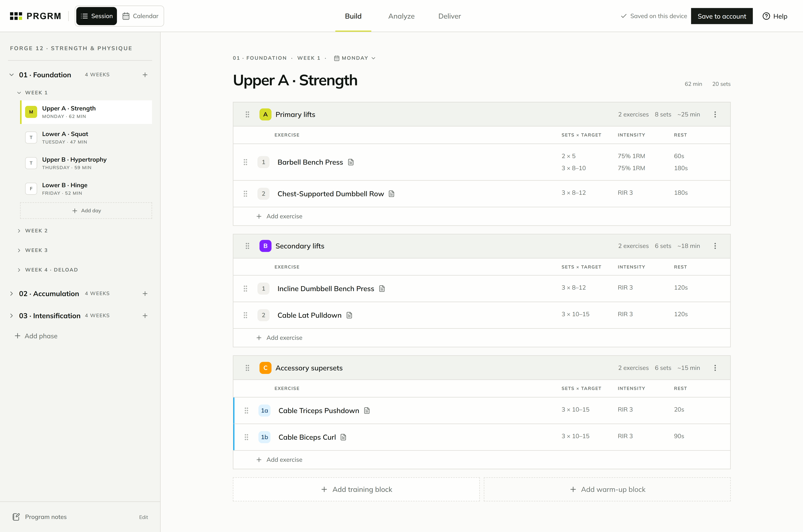Screen dimensions: 803x532
Task: Click drag handle beside Chest-Supported Dumbbell Row
Action: tap(245, 194)
